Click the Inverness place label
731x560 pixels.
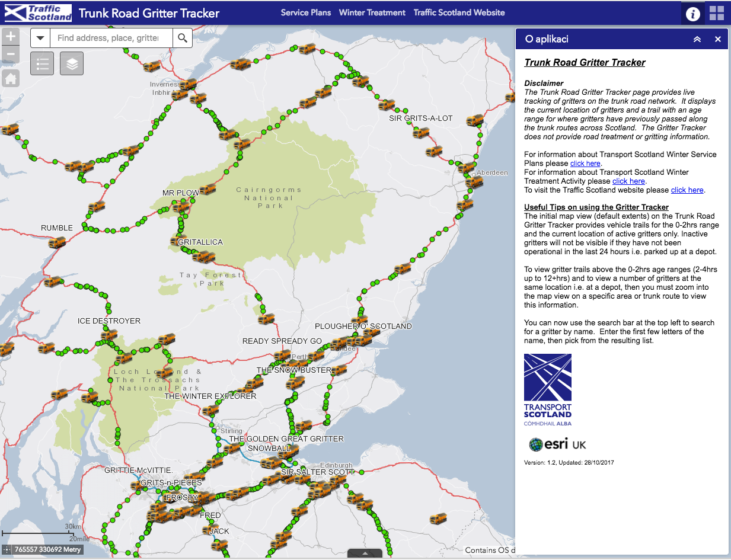pos(165,84)
